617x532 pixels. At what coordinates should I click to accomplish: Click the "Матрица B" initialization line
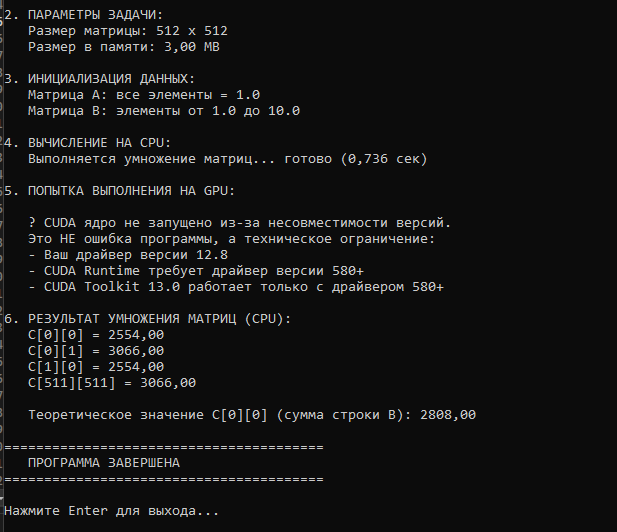tap(163, 110)
